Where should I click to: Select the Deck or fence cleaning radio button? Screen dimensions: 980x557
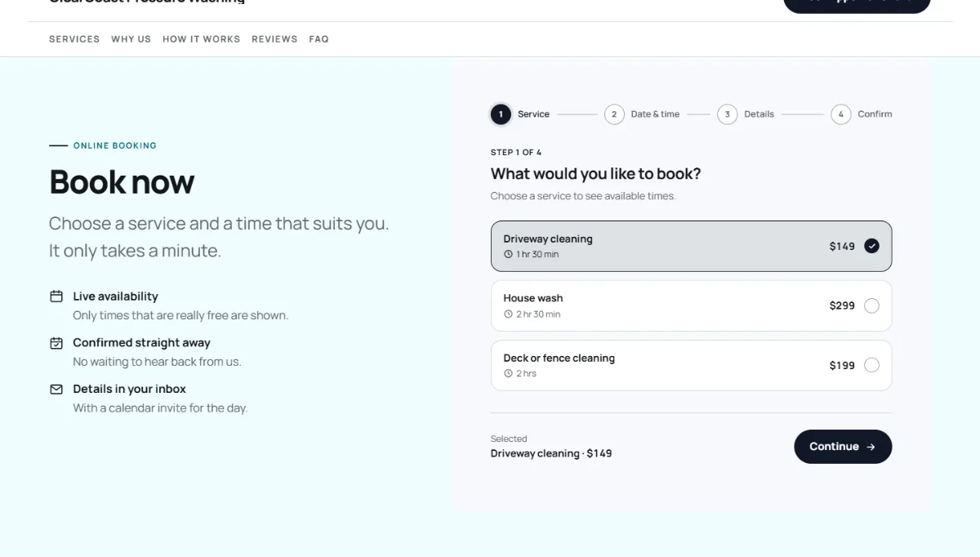[871, 365]
